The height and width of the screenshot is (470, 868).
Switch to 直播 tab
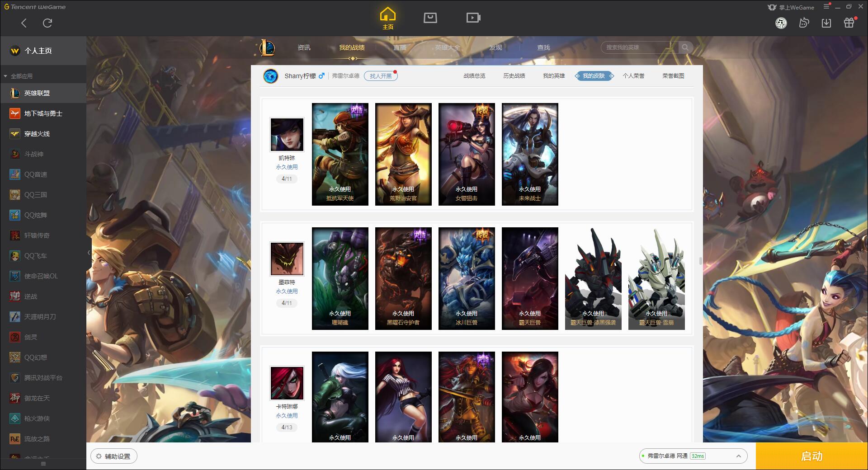(x=400, y=47)
